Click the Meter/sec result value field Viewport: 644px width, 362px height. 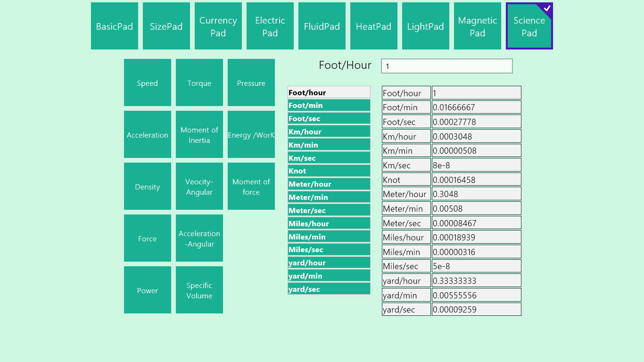click(476, 223)
